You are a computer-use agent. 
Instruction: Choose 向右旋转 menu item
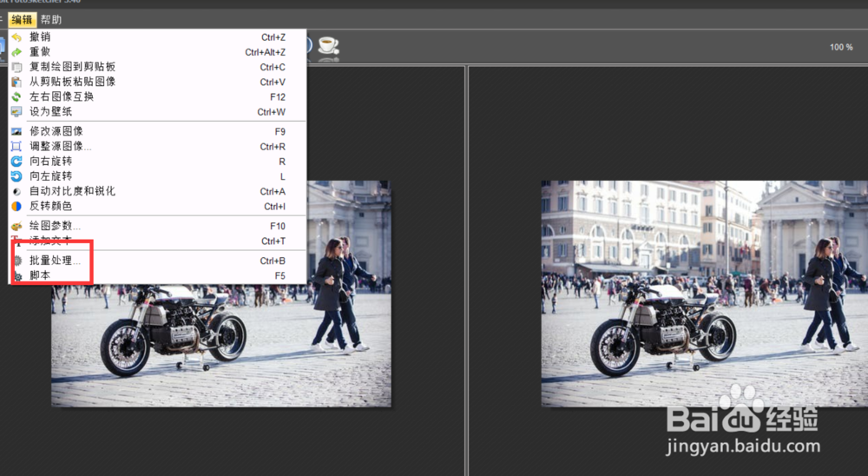157,162
